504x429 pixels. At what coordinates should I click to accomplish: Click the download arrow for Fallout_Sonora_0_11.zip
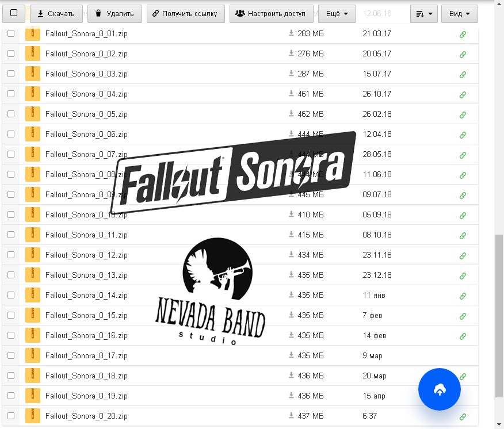point(291,234)
